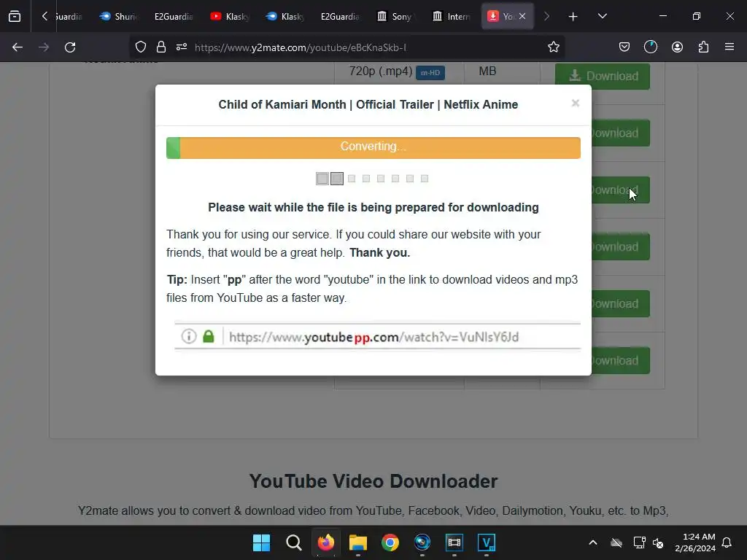Click the 720p Download button
747x560 pixels.
click(602, 76)
